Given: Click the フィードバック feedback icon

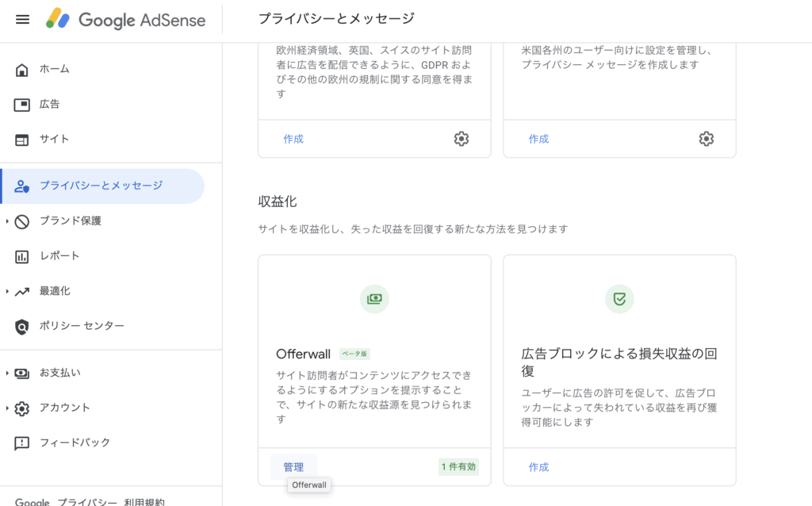Looking at the screenshot, I should click(x=21, y=443).
